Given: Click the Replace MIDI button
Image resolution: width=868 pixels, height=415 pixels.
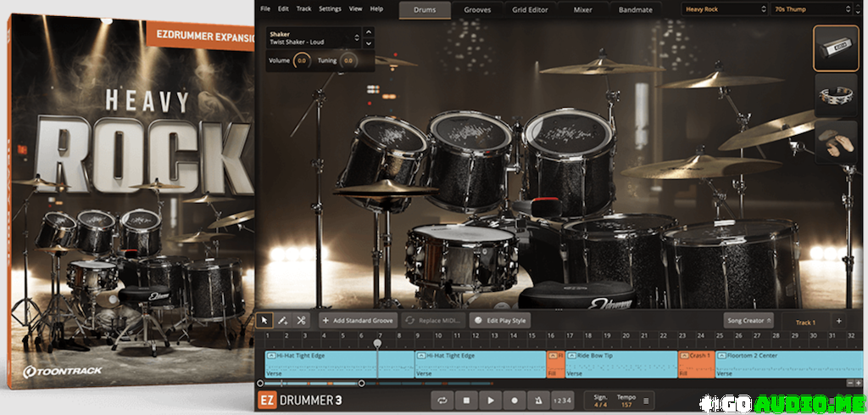Looking at the screenshot, I should click(433, 321).
